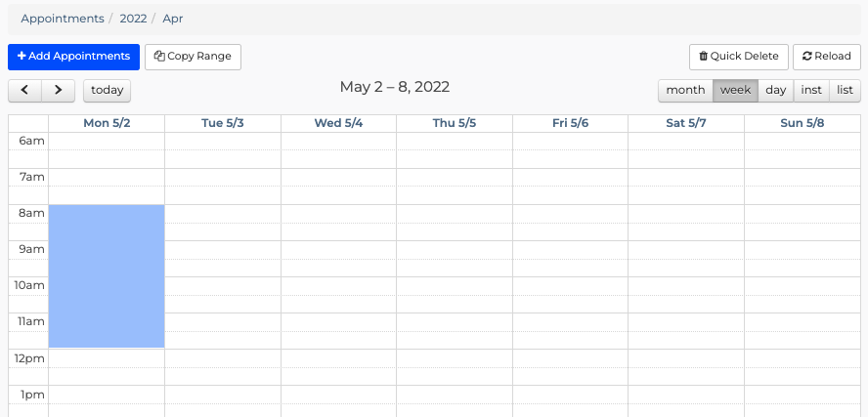Show the list view
The image size is (868, 417).
point(845,91)
